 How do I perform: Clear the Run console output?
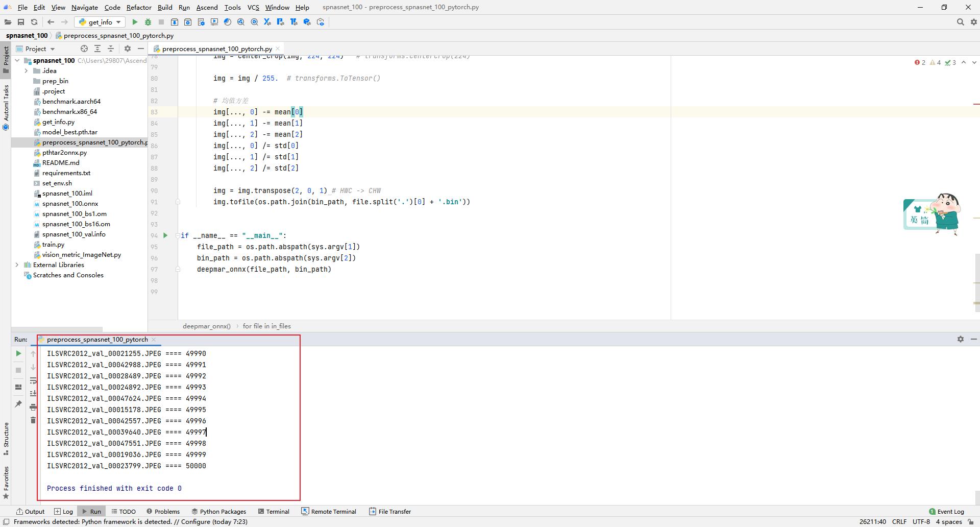coord(33,420)
